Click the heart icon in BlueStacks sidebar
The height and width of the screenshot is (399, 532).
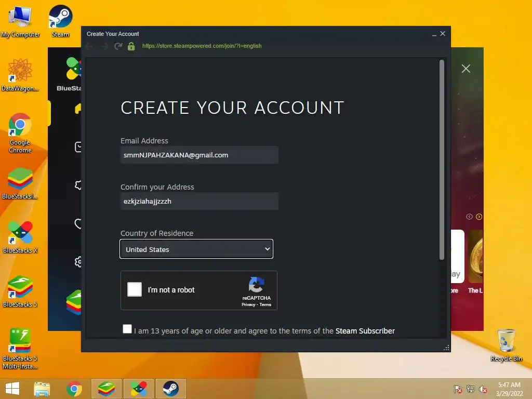click(78, 223)
